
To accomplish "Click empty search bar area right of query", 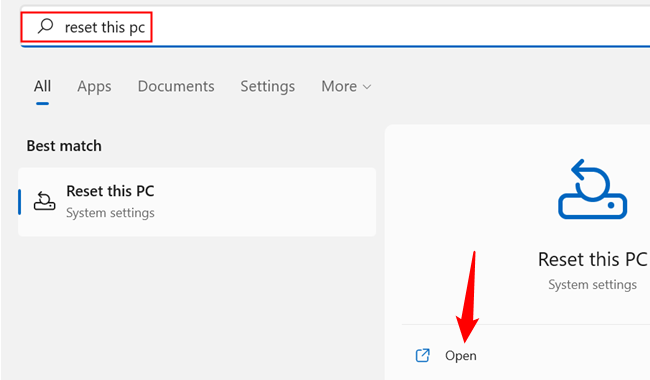I will (x=398, y=27).
